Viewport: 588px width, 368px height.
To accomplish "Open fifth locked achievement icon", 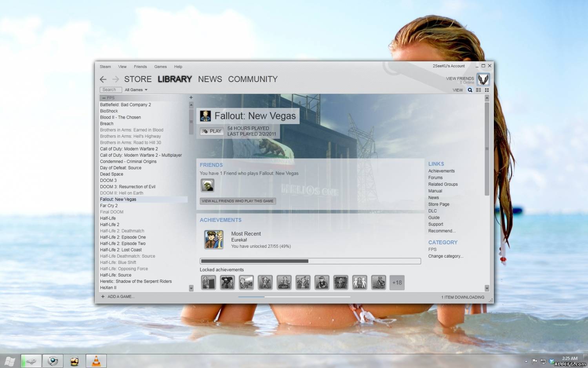I will point(284,282).
